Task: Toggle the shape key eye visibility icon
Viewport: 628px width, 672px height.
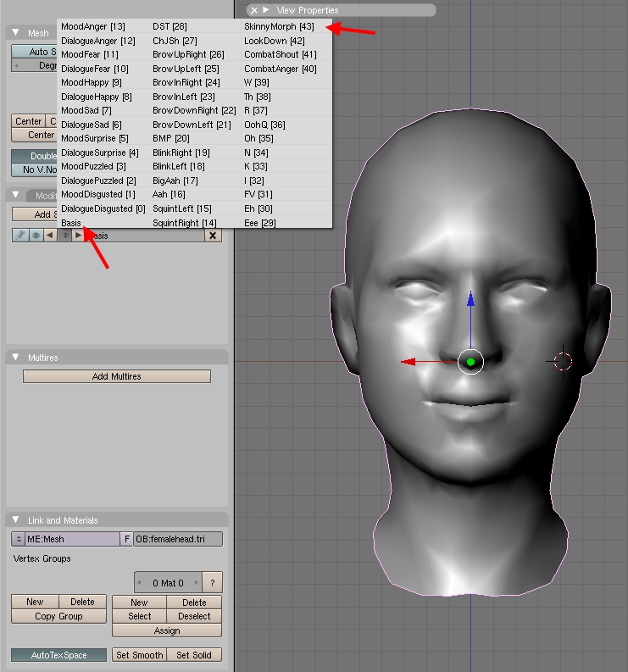Action: [x=36, y=236]
